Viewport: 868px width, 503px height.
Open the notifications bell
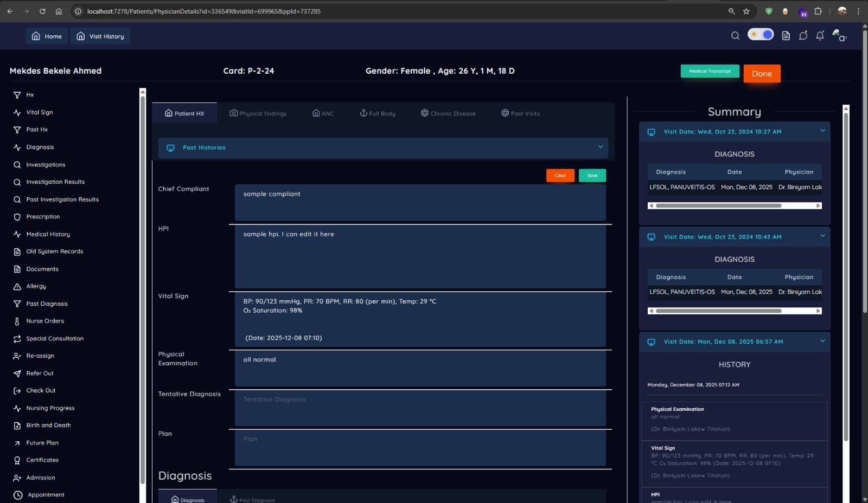point(820,36)
